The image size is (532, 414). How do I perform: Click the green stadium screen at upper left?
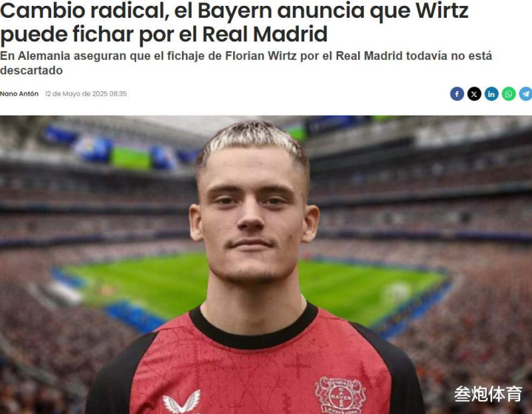(131, 157)
